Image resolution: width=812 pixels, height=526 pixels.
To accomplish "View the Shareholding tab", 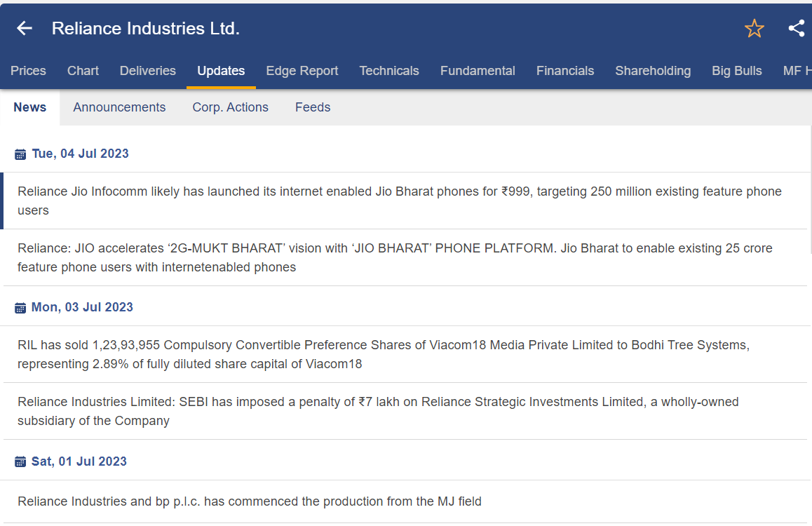I will 653,71.
